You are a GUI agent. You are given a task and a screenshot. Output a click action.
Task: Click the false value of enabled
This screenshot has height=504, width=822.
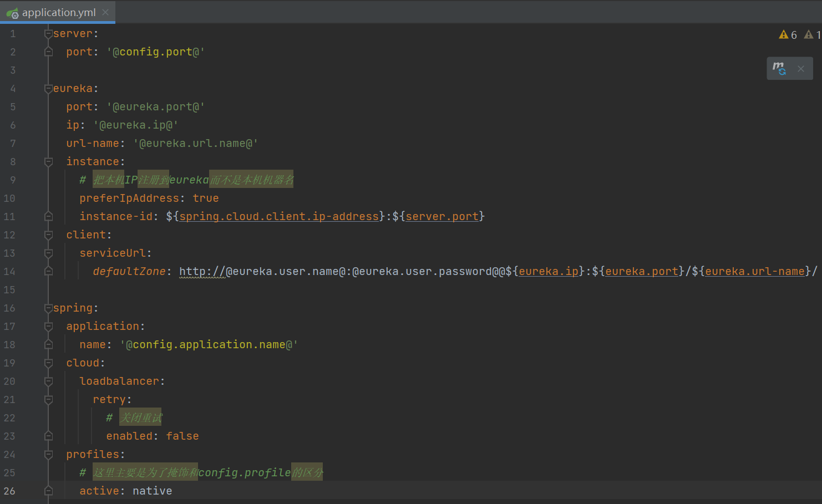(x=182, y=436)
